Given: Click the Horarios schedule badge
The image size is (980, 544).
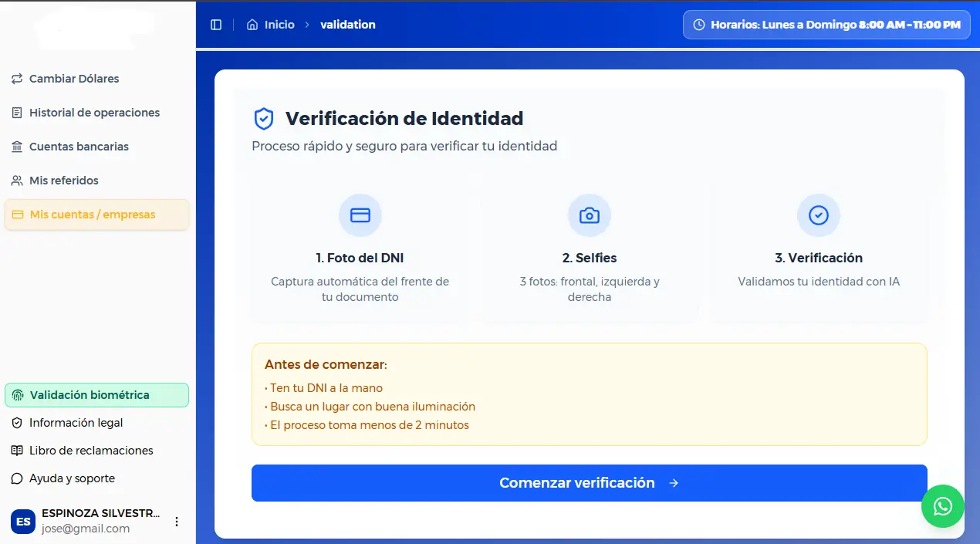Looking at the screenshot, I should (826, 25).
